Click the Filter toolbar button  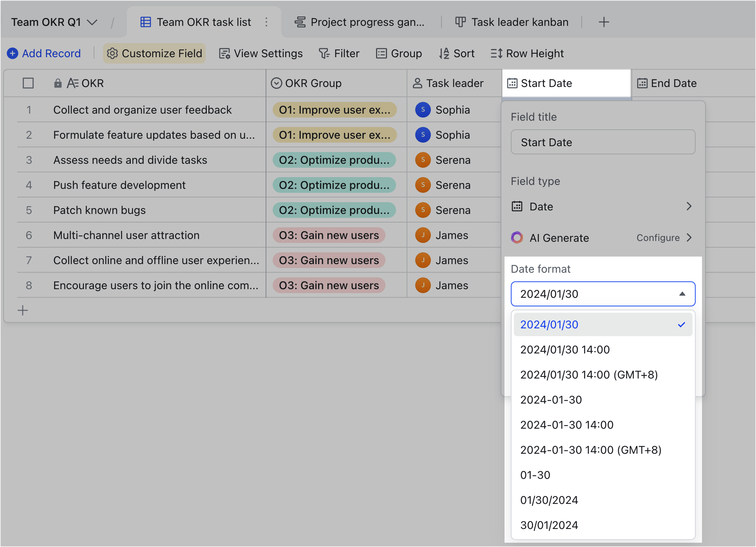[339, 53]
